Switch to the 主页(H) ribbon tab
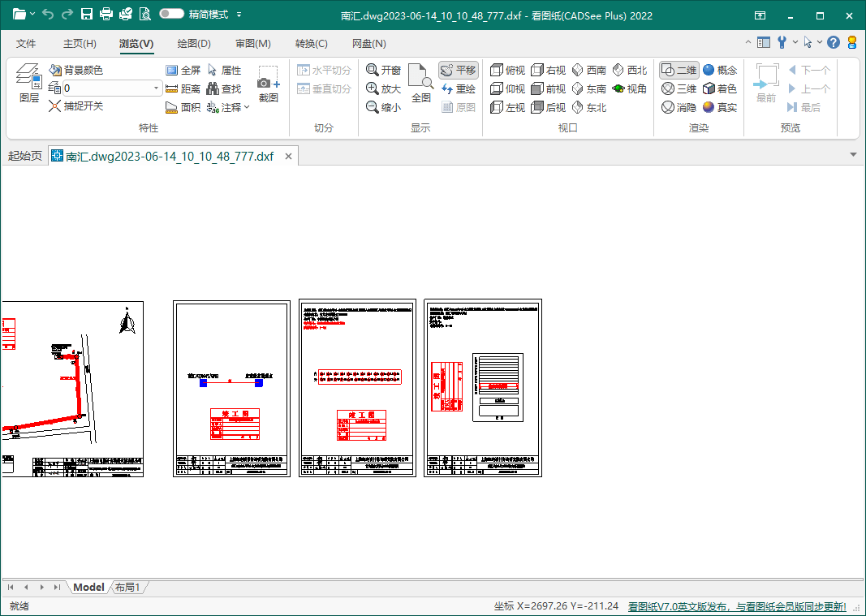Screen dimensions: 866x616 click(80, 44)
